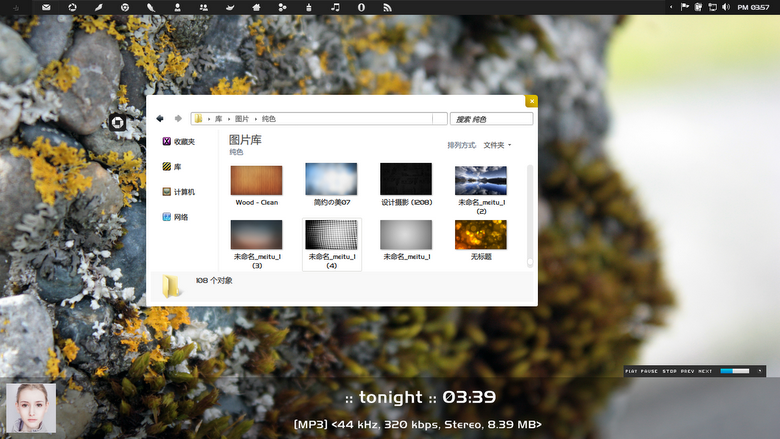Focus the 搜索 纯色 search field

click(x=491, y=119)
